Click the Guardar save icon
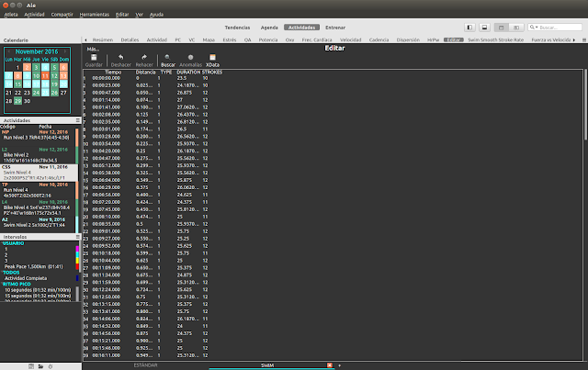The image size is (588, 370). tap(94, 57)
